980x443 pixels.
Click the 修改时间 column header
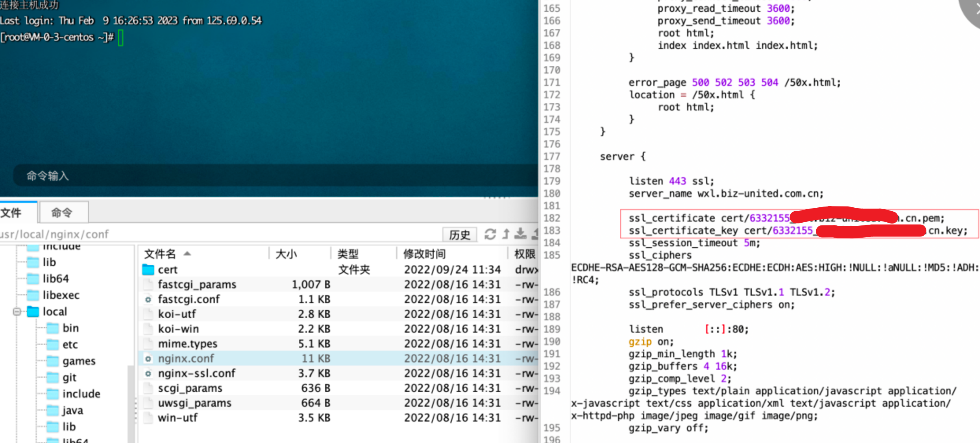pos(424,254)
